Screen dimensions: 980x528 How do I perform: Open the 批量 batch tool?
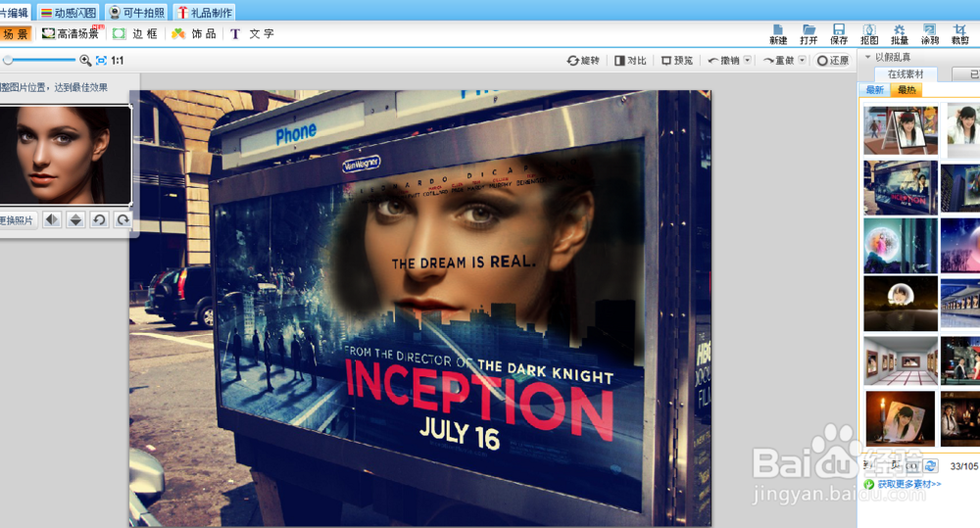point(900,34)
